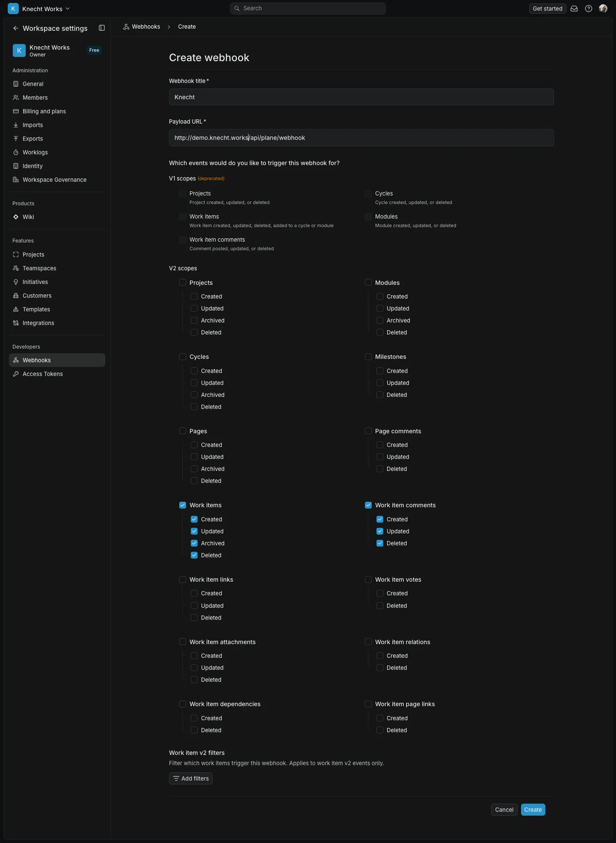
Task: Uncheck the V2 Work item comments parent checkbox
Action: click(x=368, y=505)
